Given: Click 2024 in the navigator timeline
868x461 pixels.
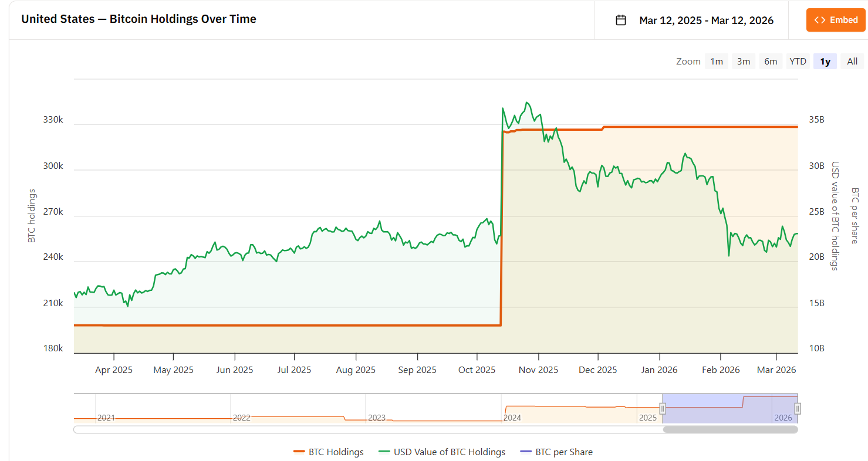Looking at the screenshot, I should pyautogui.click(x=512, y=418).
